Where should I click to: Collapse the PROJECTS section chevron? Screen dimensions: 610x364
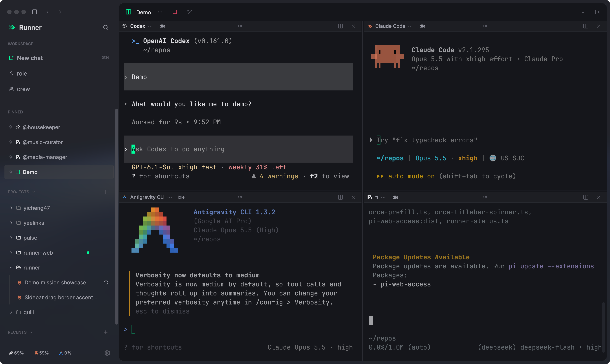(34, 192)
